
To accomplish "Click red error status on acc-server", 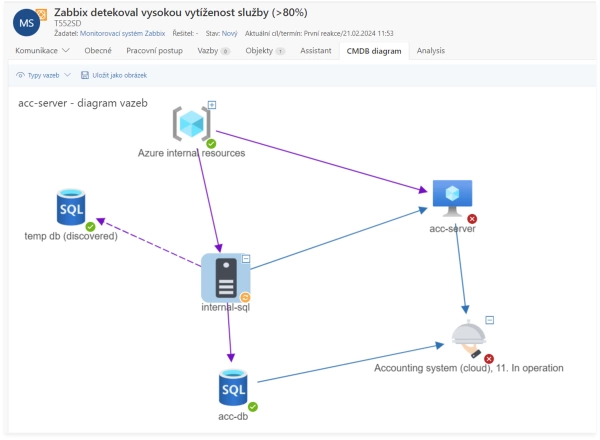I will click(x=472, y=219).
